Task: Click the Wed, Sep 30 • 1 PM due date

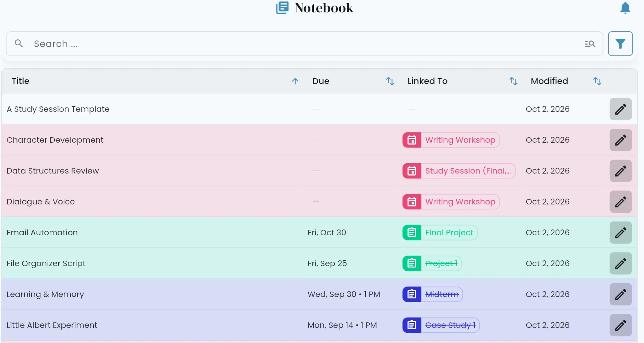Action: (344, 294)
